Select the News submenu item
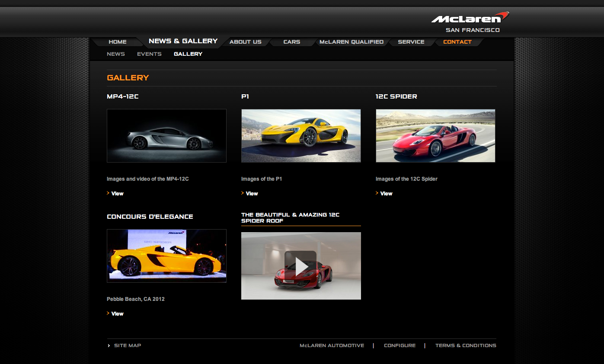 click(x=116, y=54)
